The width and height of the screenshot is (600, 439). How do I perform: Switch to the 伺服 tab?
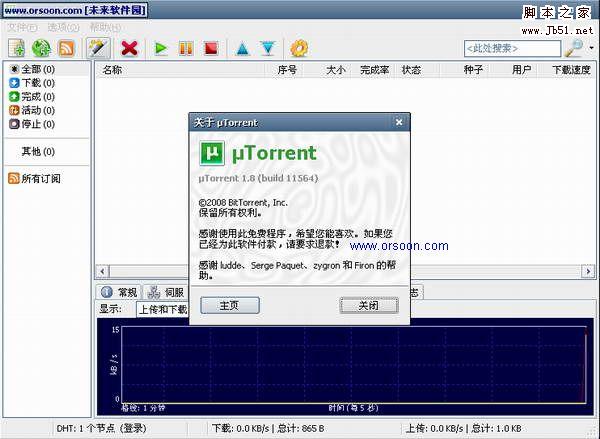tap(166, 292)
